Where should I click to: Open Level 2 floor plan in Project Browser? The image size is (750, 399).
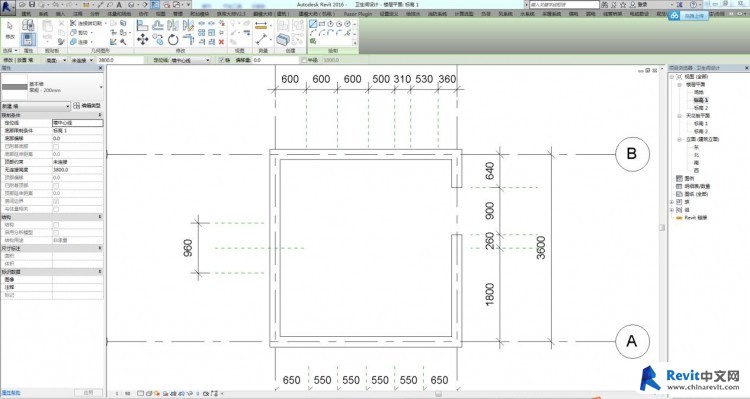coord(700,108)
